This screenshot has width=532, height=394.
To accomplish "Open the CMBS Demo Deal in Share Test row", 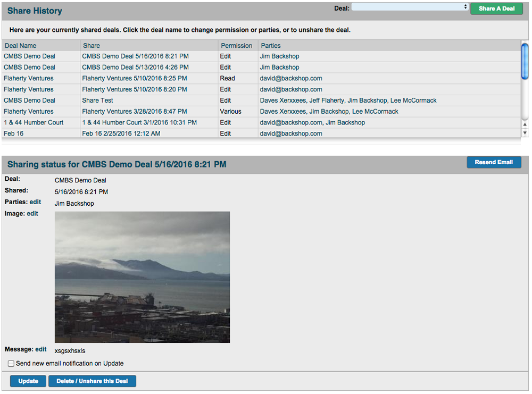I will 29,100.
